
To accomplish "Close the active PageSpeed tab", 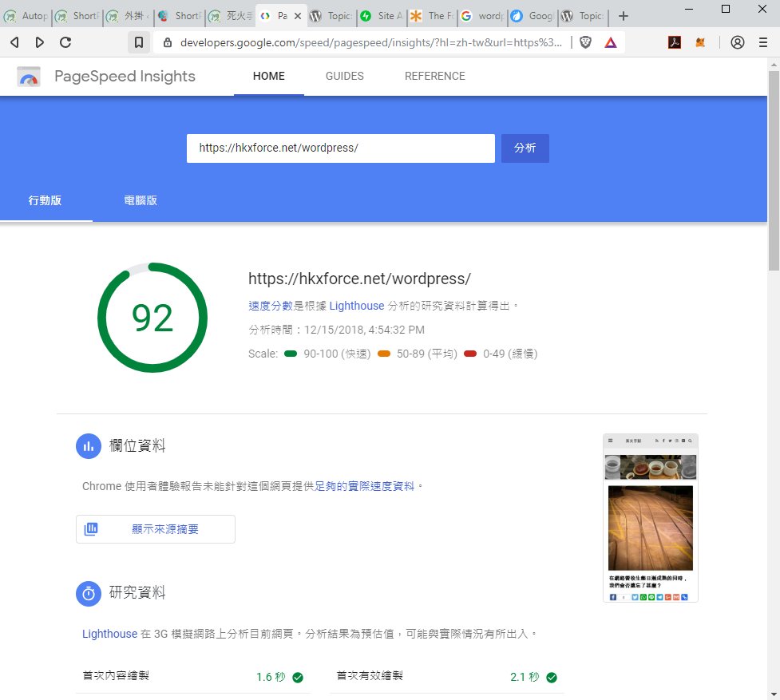I will pos(298,16).
